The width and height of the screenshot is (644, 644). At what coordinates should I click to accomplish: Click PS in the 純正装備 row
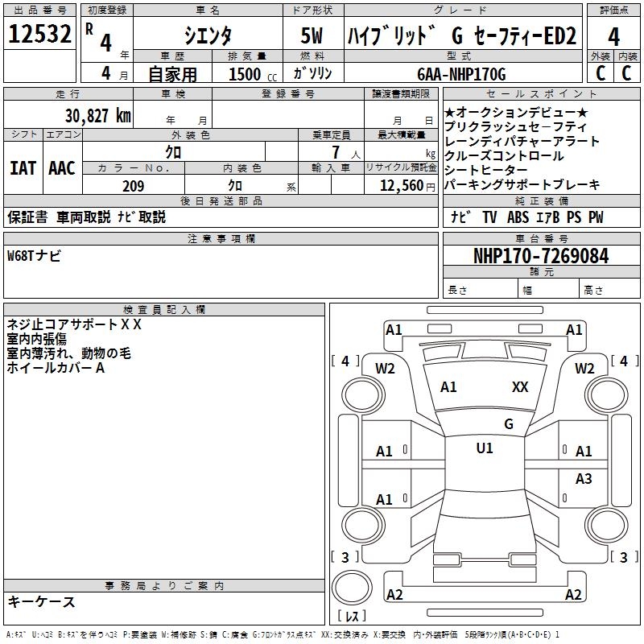coord(574,217)
